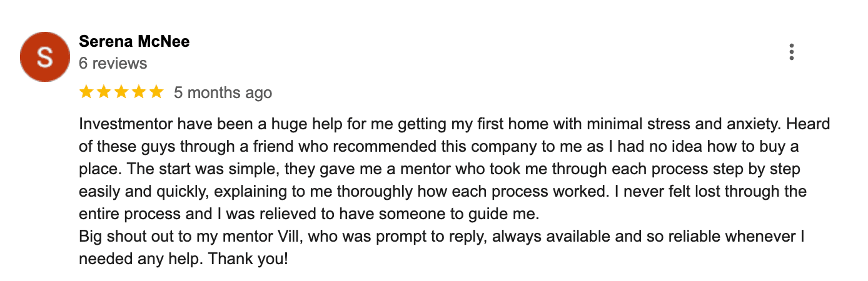The image size is (868, 281).
Task: Open the three-dot more options menu
Action: (x=791, y=52)
